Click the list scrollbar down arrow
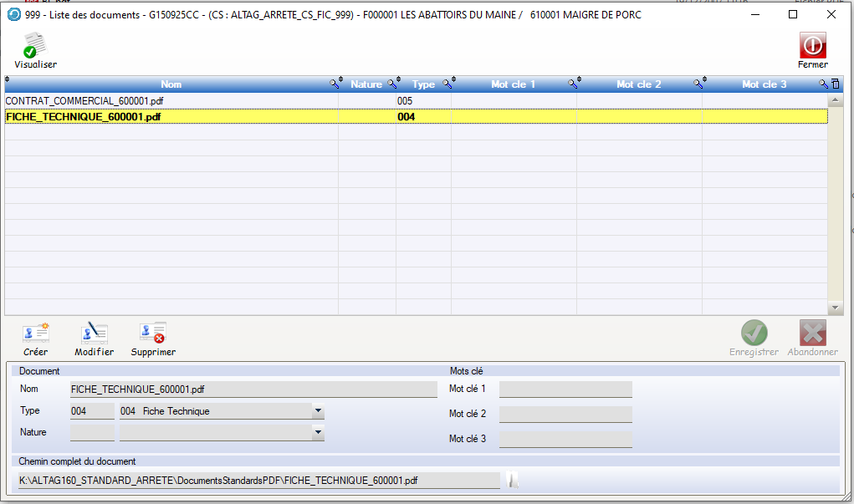The image size is (854, 504). pos(833,308)
